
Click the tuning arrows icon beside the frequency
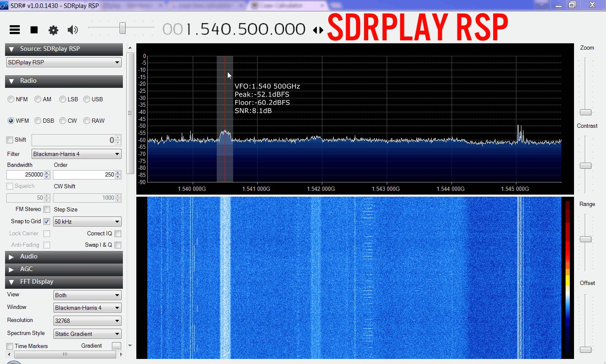(318, 30)
